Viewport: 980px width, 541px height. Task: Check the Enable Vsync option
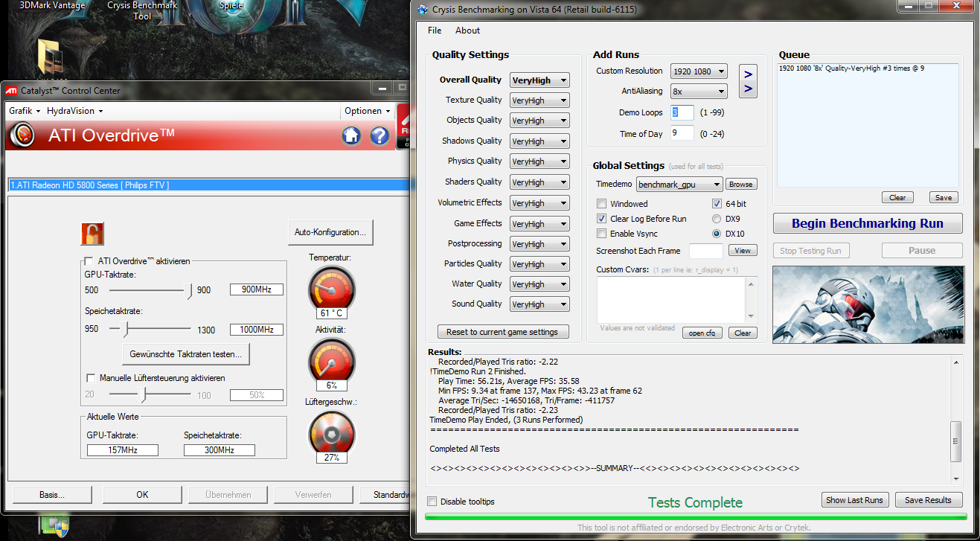602,234
